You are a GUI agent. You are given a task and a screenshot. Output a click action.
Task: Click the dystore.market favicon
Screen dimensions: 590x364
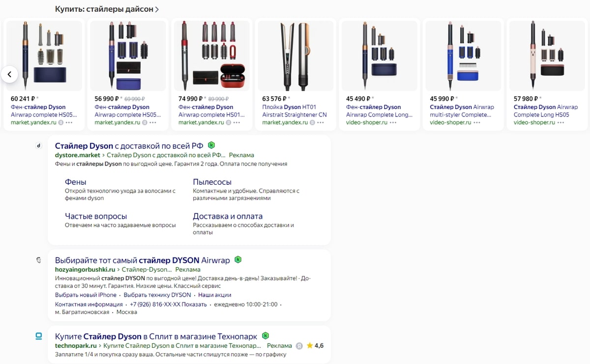click(39, 145)
